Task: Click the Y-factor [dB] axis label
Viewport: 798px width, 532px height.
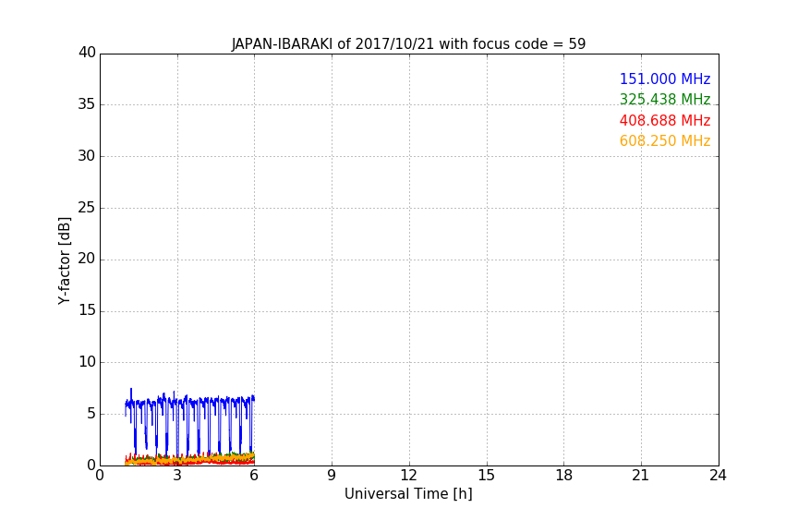Action: tap(65, 260)
